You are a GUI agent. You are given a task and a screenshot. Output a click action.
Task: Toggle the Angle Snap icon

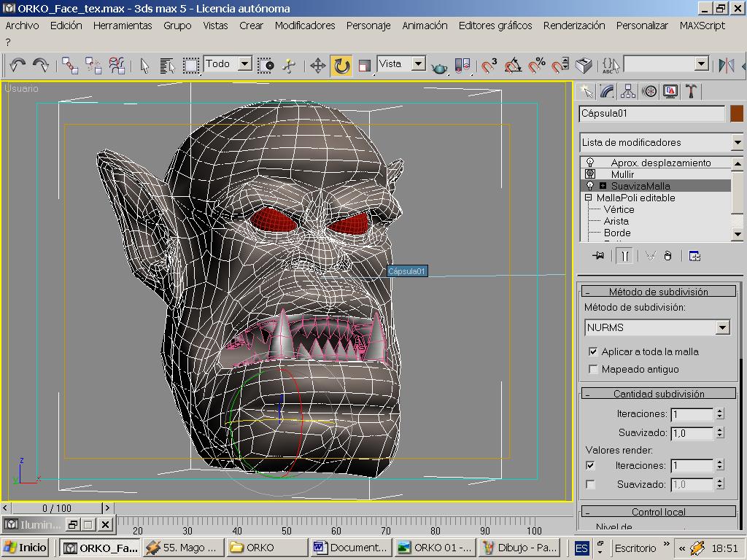(513, 65)
